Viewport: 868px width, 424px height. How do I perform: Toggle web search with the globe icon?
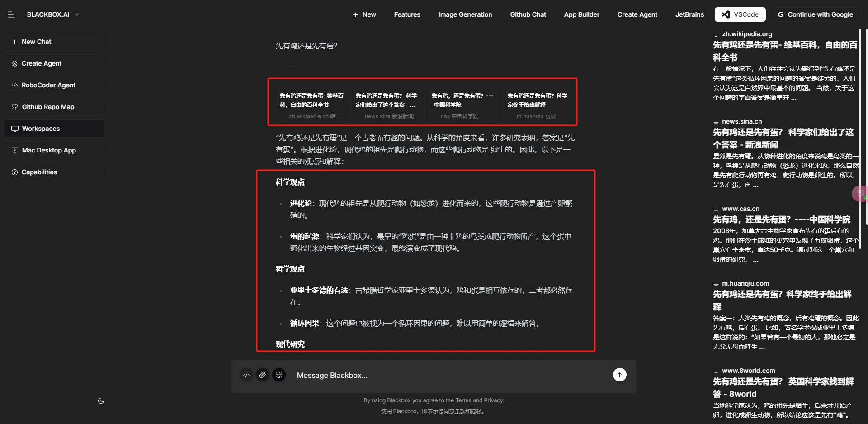click(279, 375)
